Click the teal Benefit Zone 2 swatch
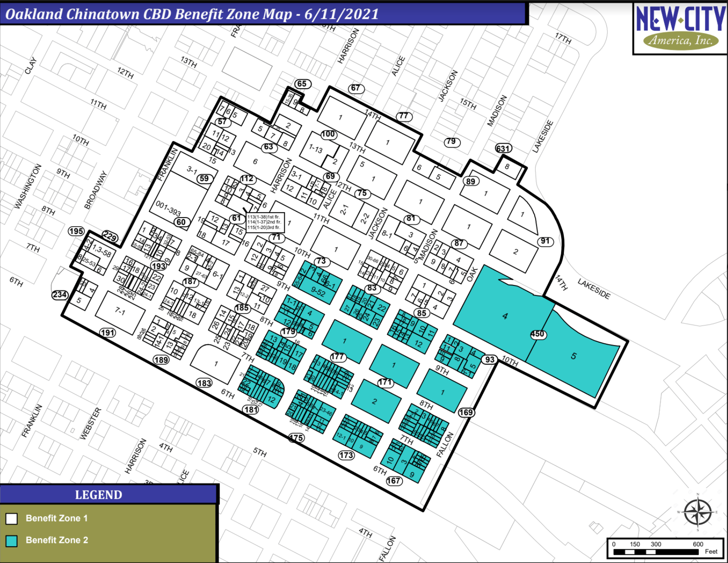 tap(12, 541)
